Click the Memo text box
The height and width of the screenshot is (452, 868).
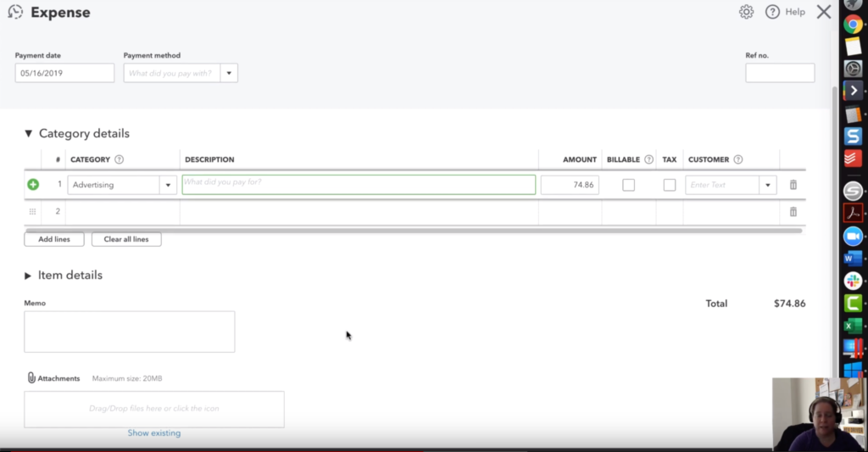[x=129, y=332]
